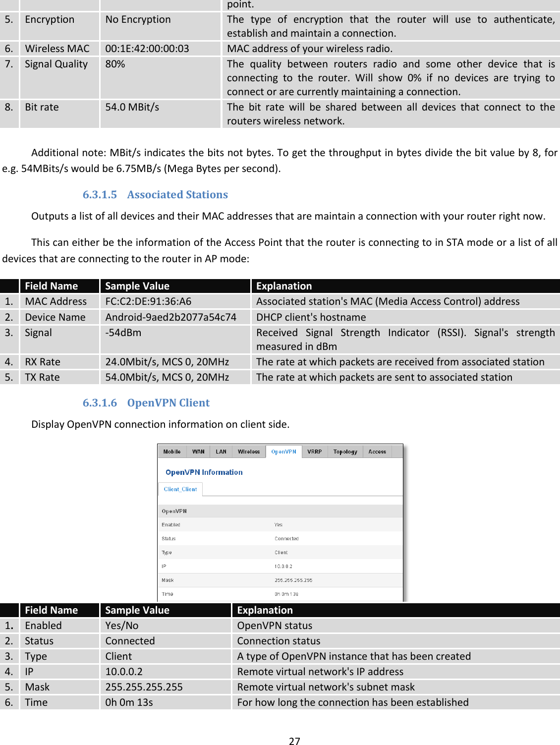Image resolution: width=560 pixels, height=745 pixels.
Task: Select the LAN tab
Action: (220, 452)
